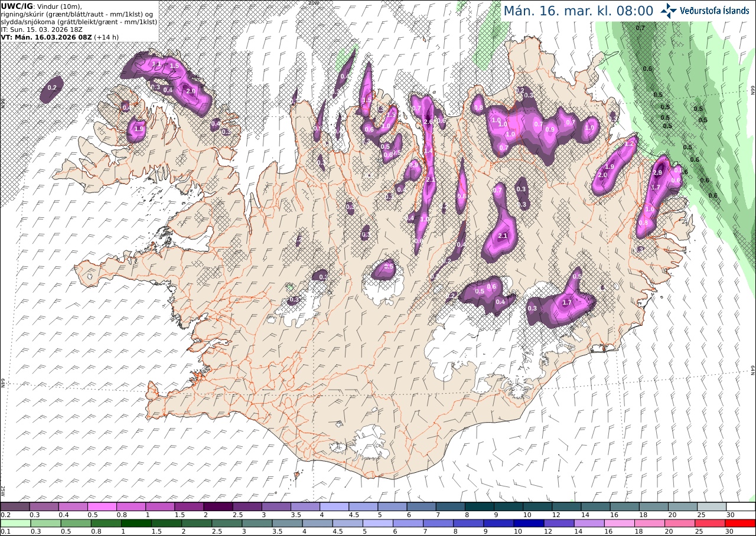Click the red final swatch in lower legend
This screenshot has height=536, width=756.
tap(741, 523)
